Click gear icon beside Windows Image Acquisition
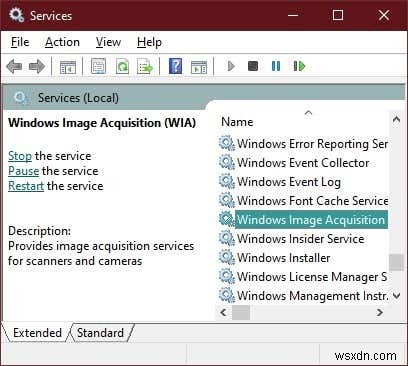Screen dimensions: 408x366 pos(227,219)
